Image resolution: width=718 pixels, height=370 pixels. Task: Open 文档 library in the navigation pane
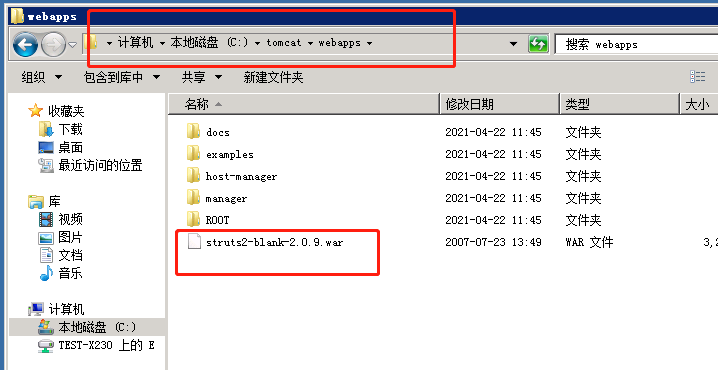(x=71, y=255)
